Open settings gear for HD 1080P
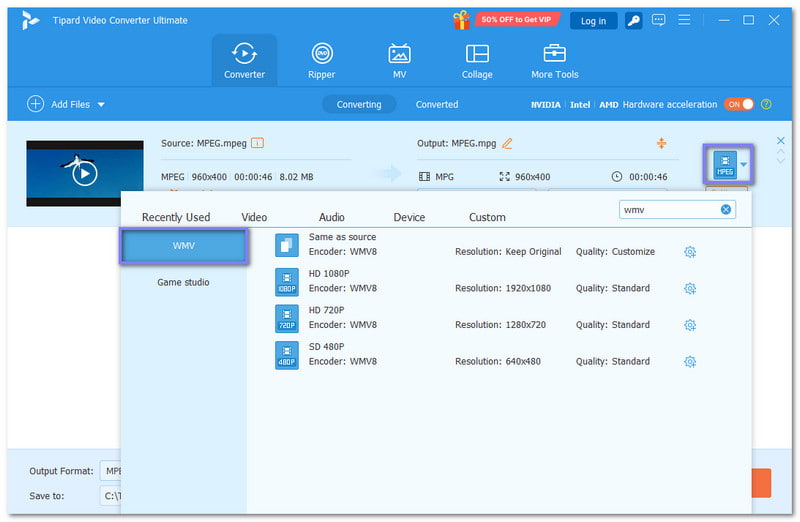This screenshot has height=522, width=800. click(x=690, y=288)
